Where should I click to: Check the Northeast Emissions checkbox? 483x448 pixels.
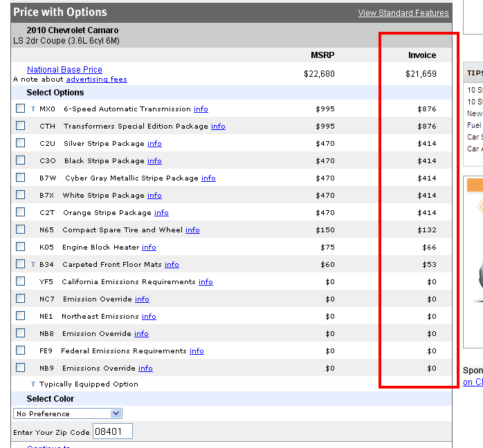[x=21, y=316]
